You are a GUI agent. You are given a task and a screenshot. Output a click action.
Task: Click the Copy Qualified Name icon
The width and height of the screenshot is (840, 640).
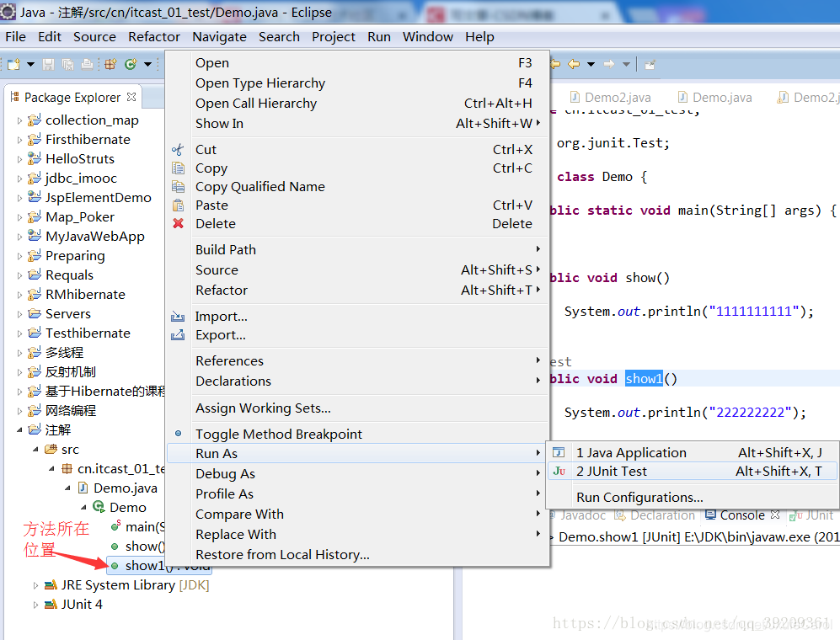point(178,186)
